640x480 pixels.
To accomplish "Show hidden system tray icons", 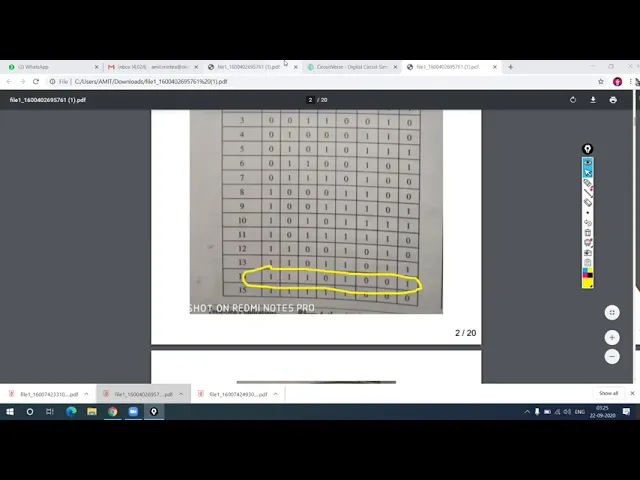I will coord(527,412).
